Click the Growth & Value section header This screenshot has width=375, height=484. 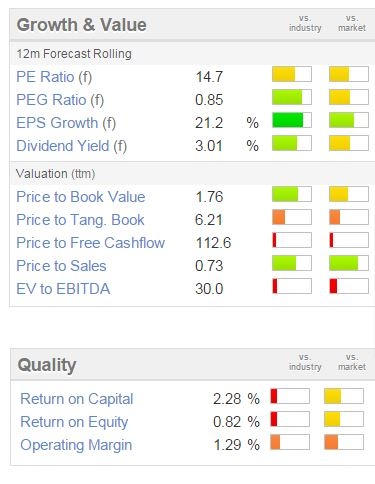[82, 25]
